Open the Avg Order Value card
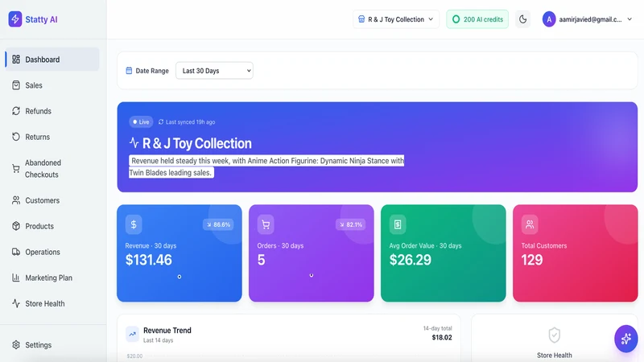This screenshot has width=644, height=362. pyautogui.click(x=444, y=253)
